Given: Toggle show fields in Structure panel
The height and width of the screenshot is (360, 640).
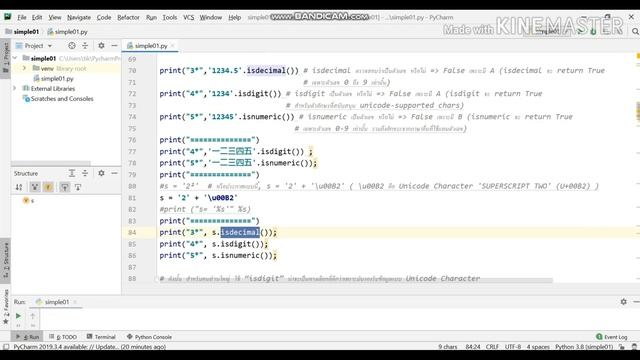Looking at the screenshot, I should (x=48, y=187).
